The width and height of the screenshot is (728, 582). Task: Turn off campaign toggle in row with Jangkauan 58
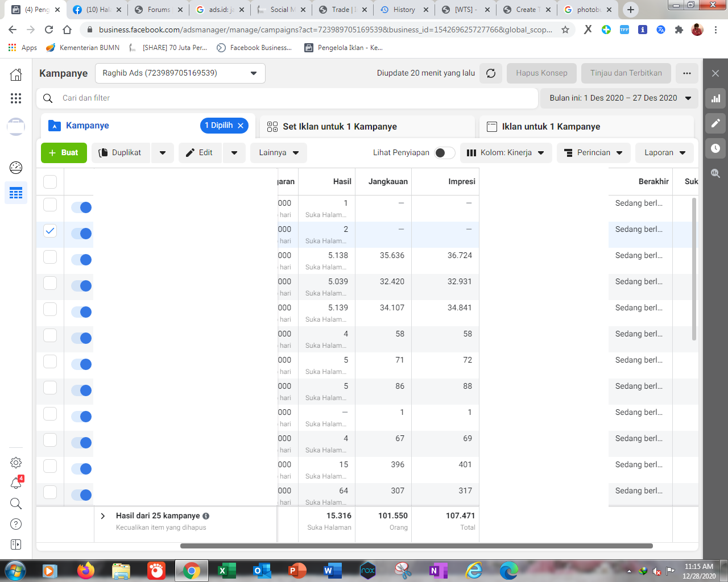pos(81,338)
